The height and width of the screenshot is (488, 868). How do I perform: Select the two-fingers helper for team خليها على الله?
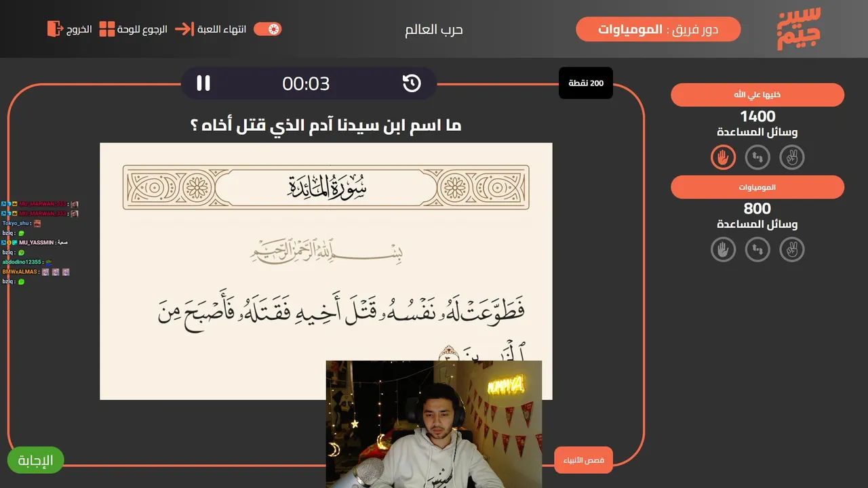(x=791, y=157)
